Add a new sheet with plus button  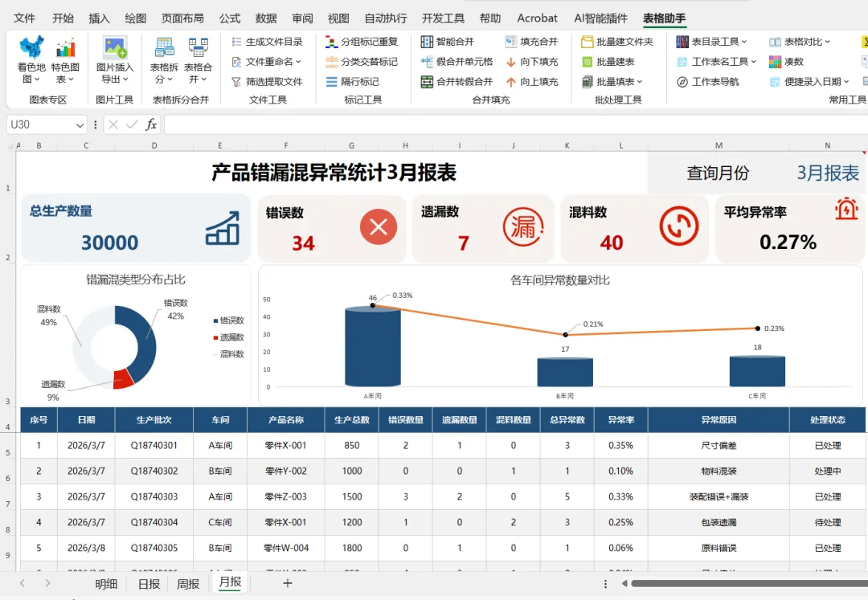click(287, 583)
